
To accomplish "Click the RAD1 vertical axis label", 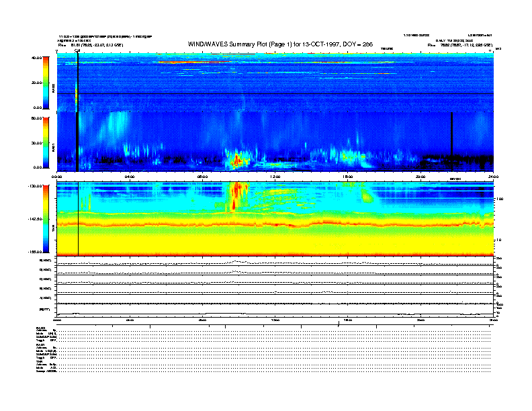I will [x=53, y=147].
